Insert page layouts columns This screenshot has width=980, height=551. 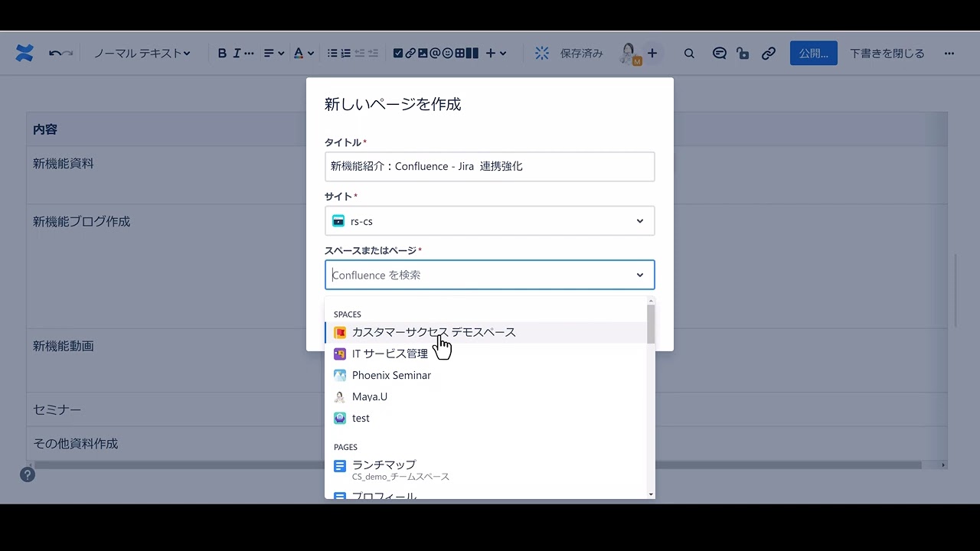coord(472,54)
